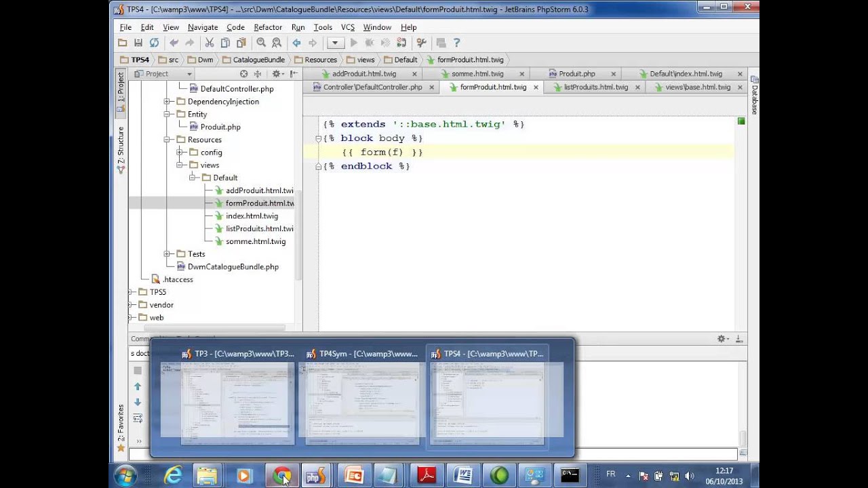
Task: Click the TP3 window preview thumbnail
Action: click(x=238, y=403)
